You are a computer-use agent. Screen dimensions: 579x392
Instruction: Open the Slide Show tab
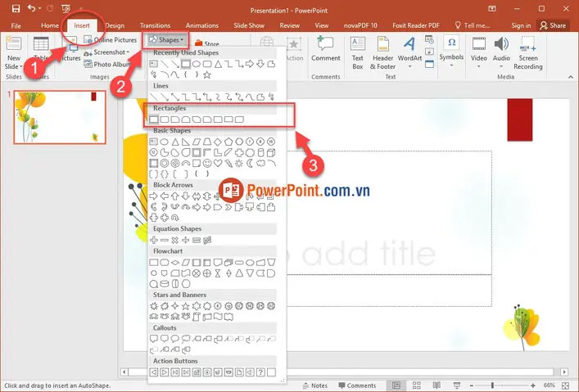[x=249, y=25]
